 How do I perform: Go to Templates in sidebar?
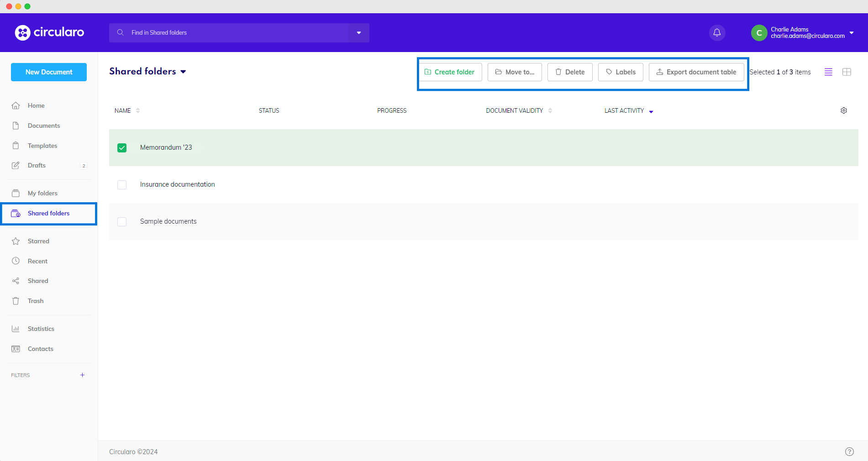tap(42, 146)
